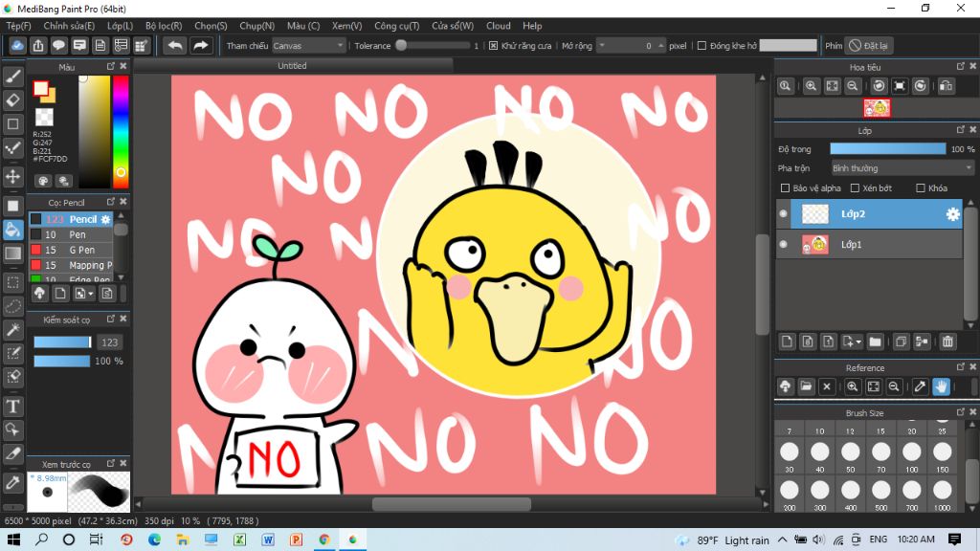Screen dimensions: 980x551
Task: Select the Pen brush in list
Action: point(71,235)
